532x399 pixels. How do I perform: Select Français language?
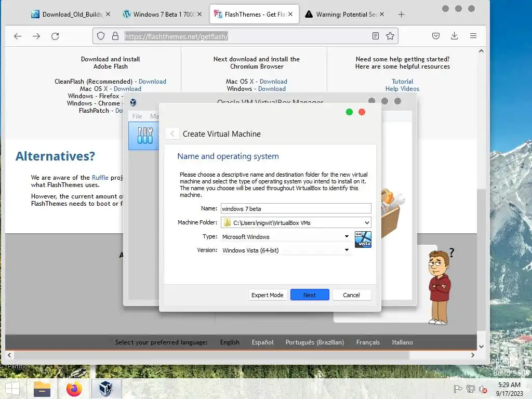(368, 342)
